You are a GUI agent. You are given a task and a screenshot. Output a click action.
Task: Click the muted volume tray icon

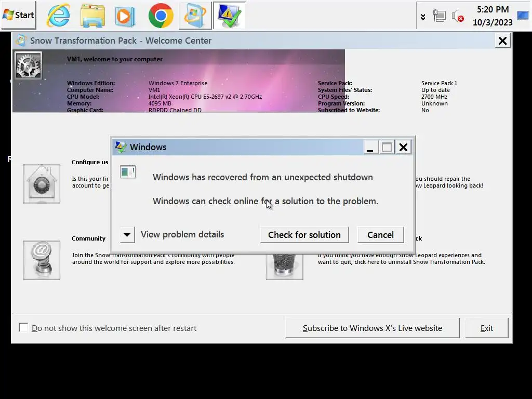coord(458,16)
